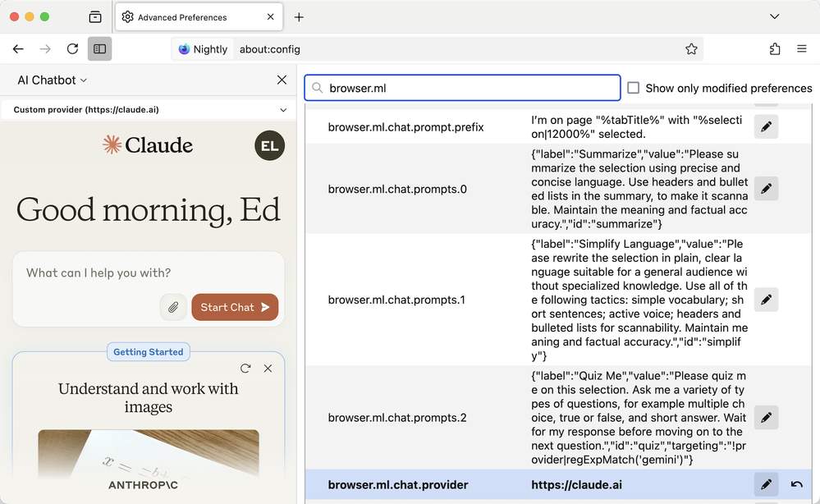Open the Firefox View icon

click(x=95, y=17)
